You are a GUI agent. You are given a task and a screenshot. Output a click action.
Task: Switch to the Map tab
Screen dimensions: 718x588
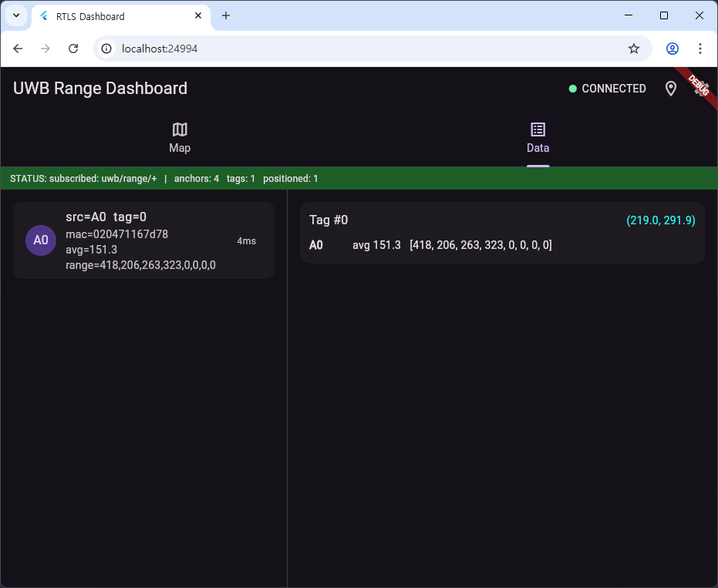[180, 138]
